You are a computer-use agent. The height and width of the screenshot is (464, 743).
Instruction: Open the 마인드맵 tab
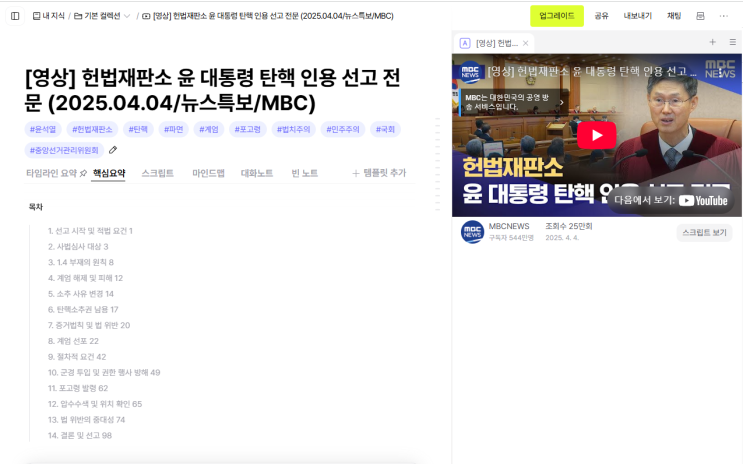point(208,173)
